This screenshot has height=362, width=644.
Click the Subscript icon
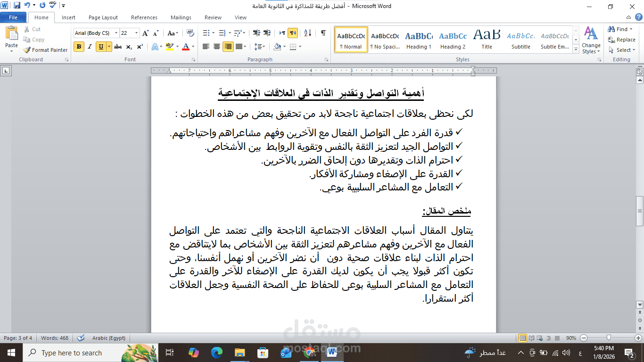[128, 47]
